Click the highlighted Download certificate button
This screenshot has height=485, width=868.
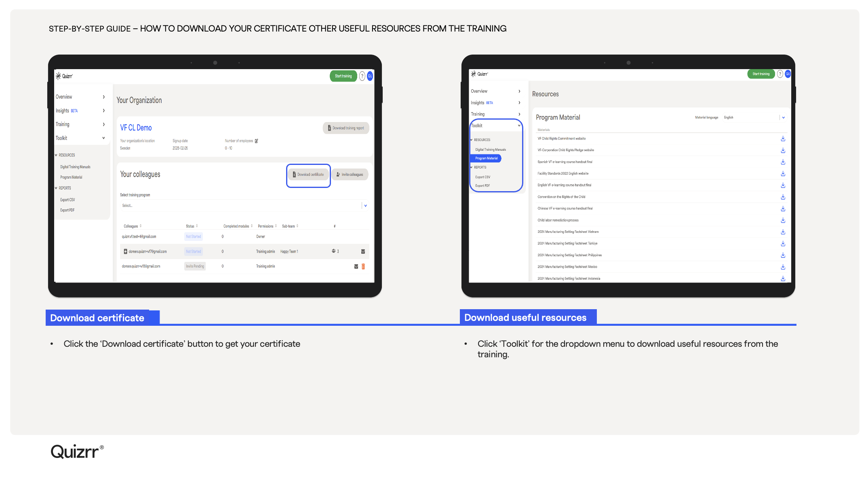(x=308, y=175)
